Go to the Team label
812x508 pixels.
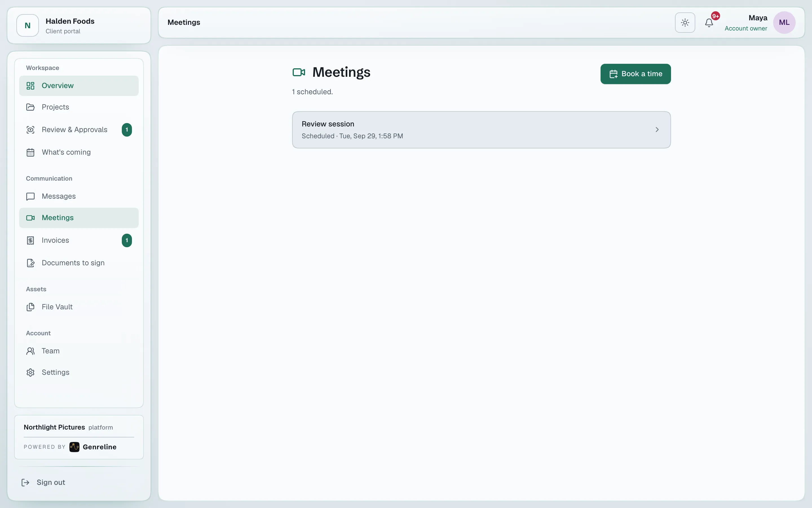coord(51,351)
